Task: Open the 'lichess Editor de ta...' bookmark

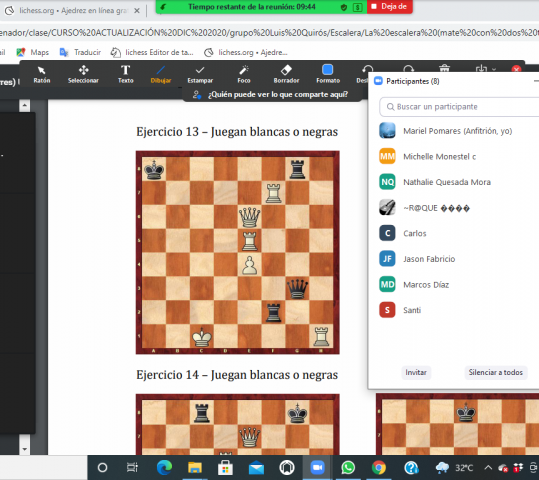Action: tap(152, 52)
